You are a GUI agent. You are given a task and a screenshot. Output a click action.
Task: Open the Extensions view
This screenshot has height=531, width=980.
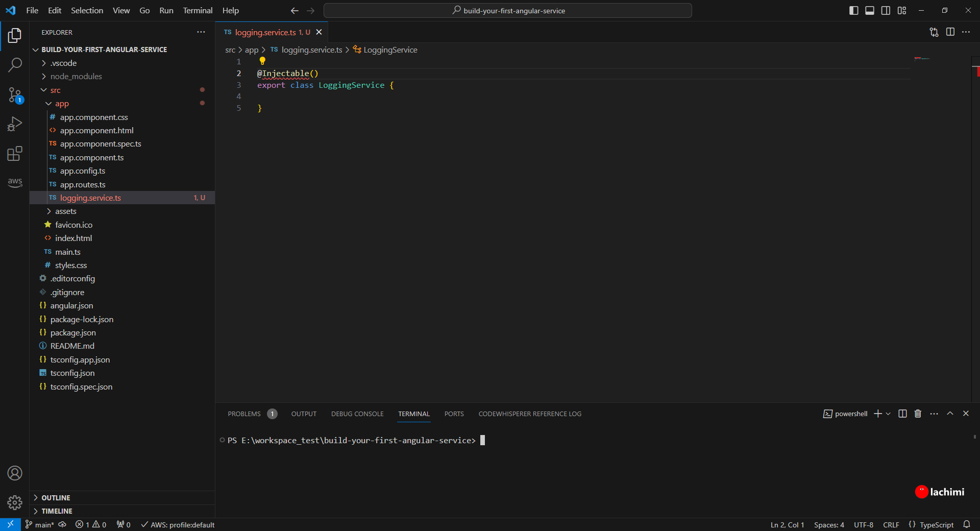coord(15,153)
